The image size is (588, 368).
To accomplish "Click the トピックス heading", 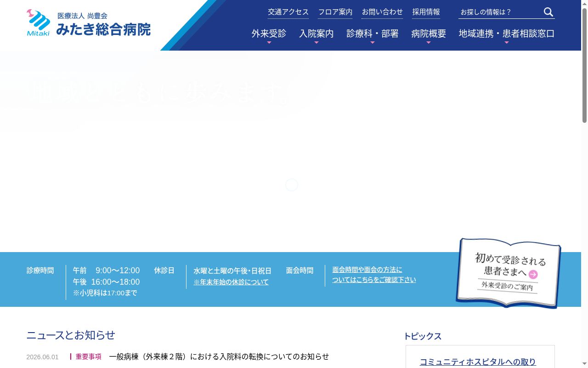I will pos(423,336).
